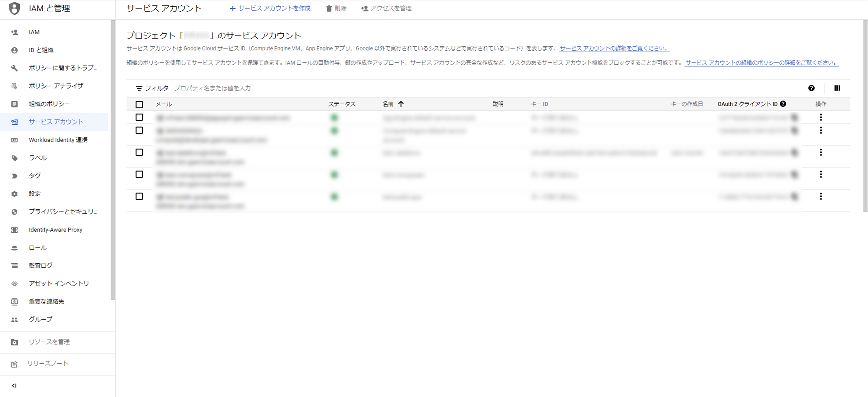Open the 操作 menu of the first row

click(x=821, y=117)
